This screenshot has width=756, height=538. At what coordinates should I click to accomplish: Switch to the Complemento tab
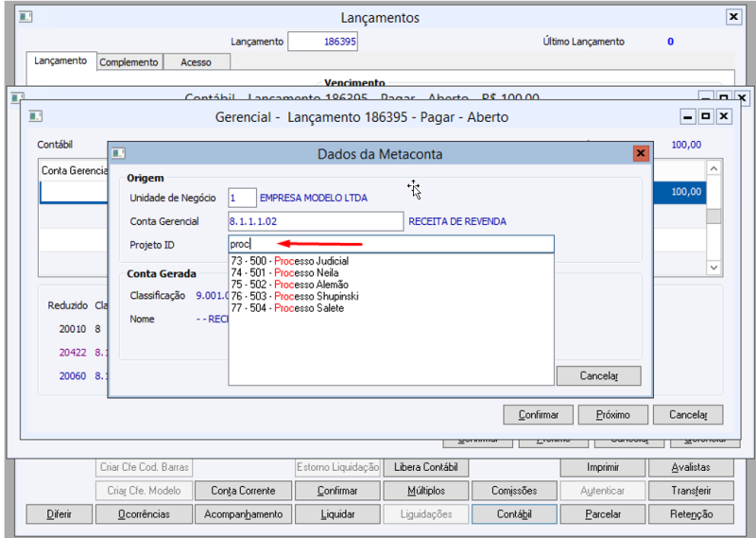(x=129, y=62)
